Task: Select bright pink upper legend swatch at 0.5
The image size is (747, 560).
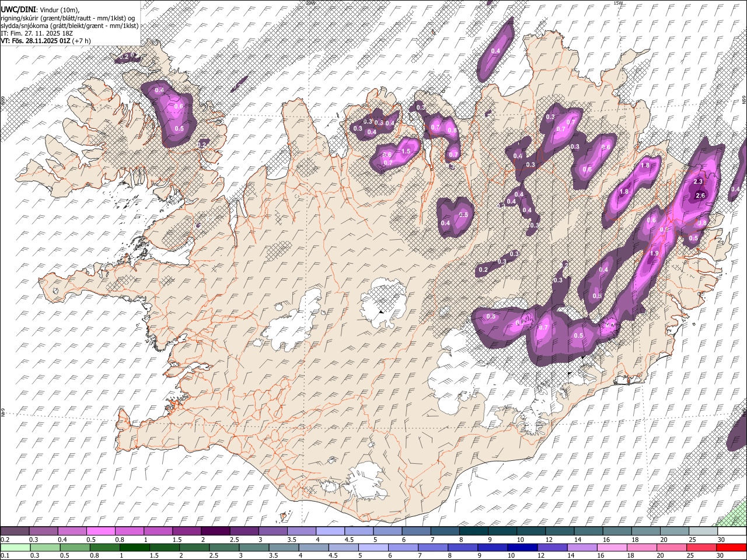Action: 100,531
